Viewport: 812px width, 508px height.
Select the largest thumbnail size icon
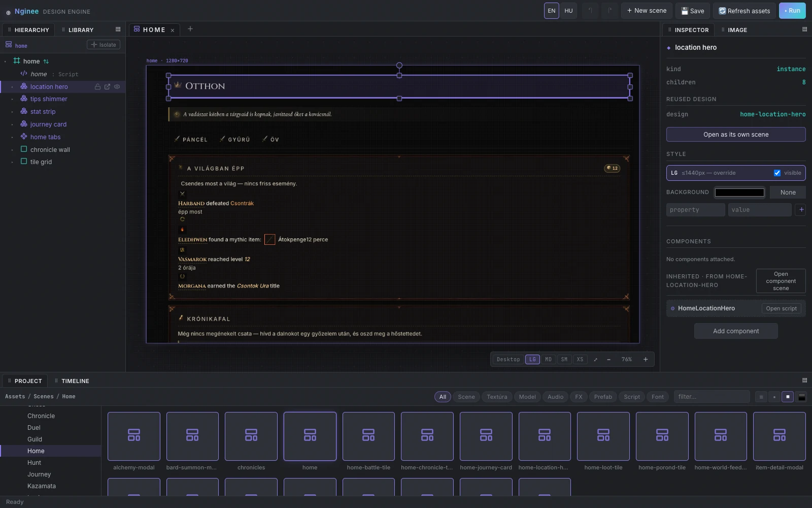(x=802, y=397)
